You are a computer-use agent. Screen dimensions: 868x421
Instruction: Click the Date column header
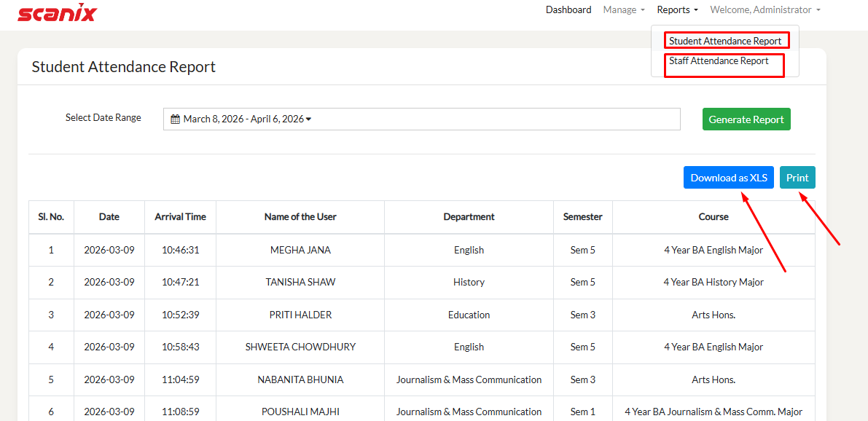click(x=109, y=217)
